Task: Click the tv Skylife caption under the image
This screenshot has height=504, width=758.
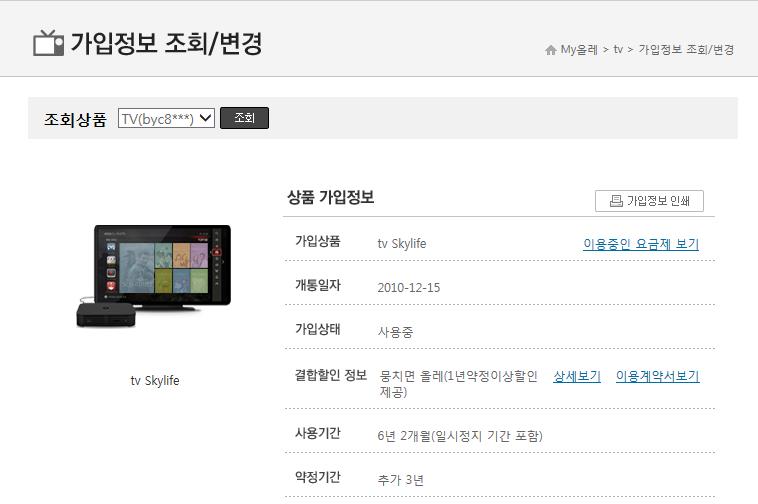Action: [154, 380]
